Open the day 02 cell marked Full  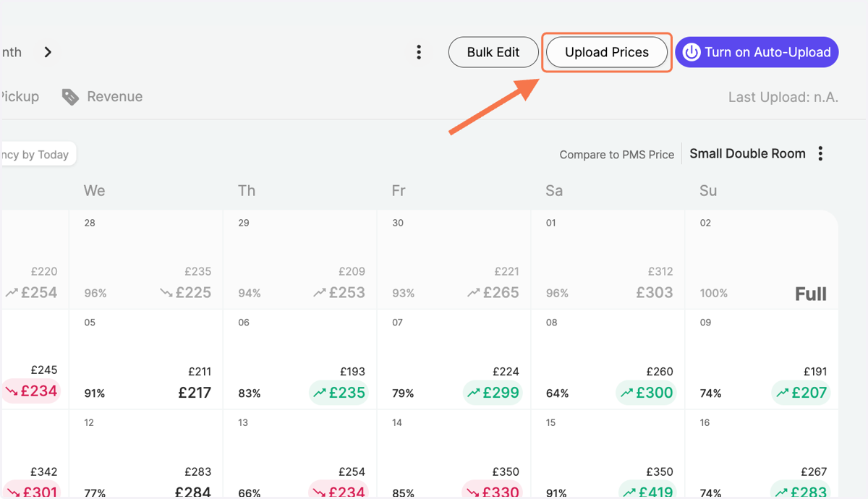tap(762, 260)
